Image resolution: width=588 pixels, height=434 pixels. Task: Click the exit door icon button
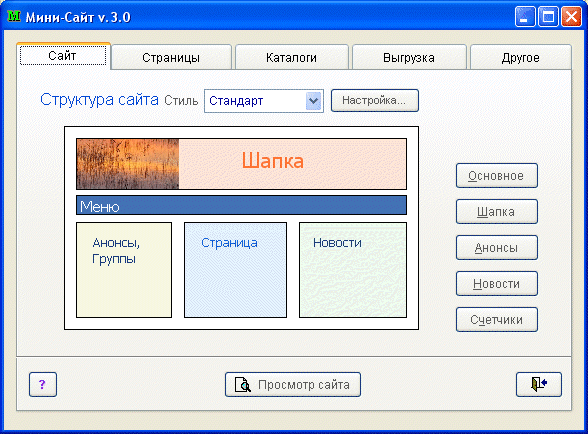[538, 384]
